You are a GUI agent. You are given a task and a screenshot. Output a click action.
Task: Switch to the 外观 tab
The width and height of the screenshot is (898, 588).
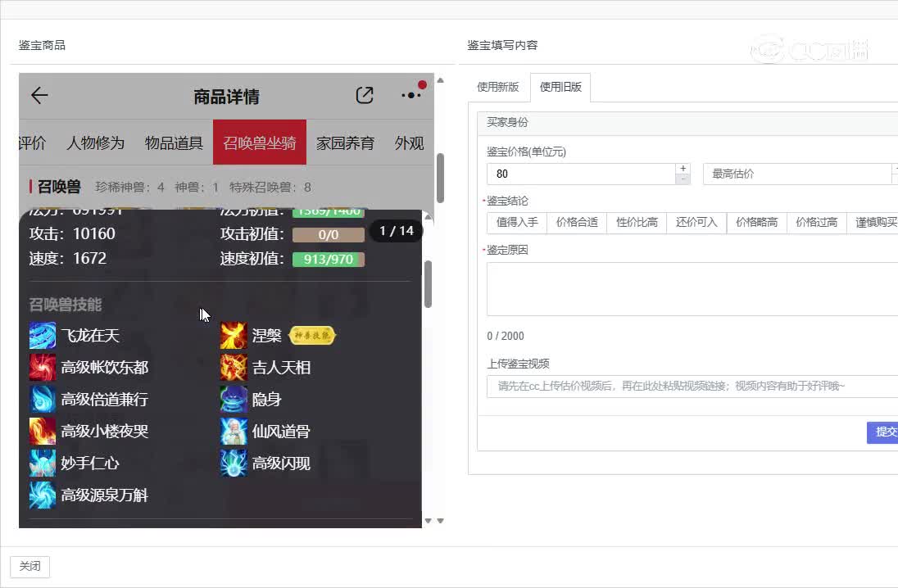[x=409, y=142]
